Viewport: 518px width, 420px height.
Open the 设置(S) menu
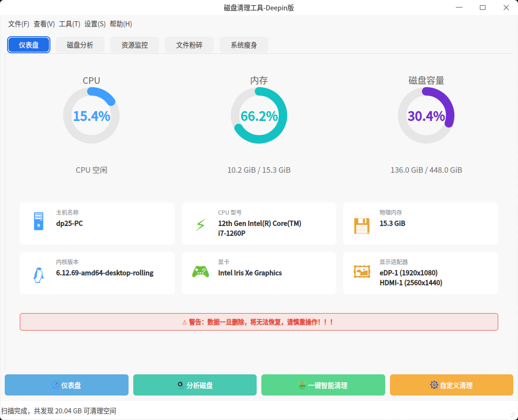coord(95,24)
